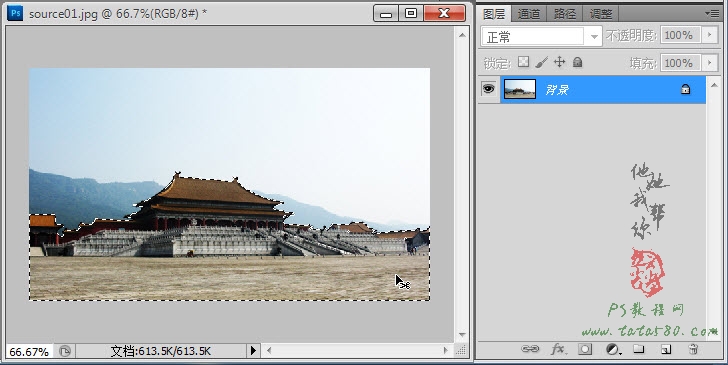
Task: Close the source01.jpg document window
Action: click(444, 13)
